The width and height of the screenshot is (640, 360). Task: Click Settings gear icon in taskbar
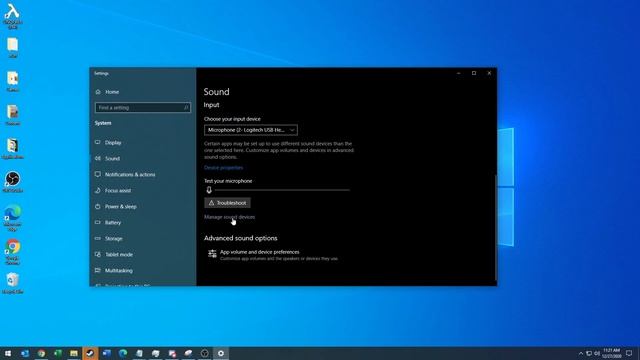[x=221, y=353]
